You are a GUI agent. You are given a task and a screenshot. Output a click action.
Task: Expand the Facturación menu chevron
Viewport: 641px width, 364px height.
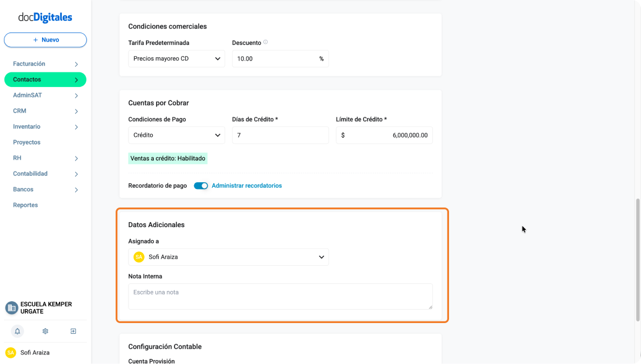(x=76, y=64)
